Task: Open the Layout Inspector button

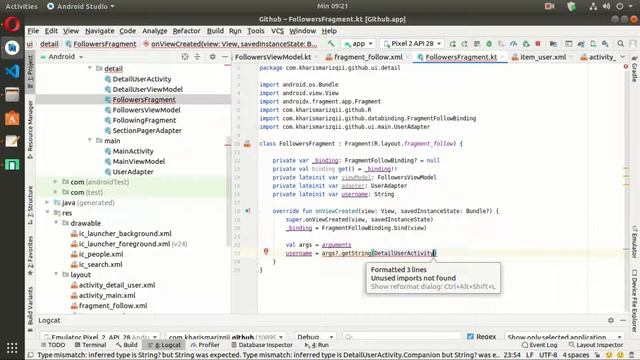Action: tap(596, 345)
